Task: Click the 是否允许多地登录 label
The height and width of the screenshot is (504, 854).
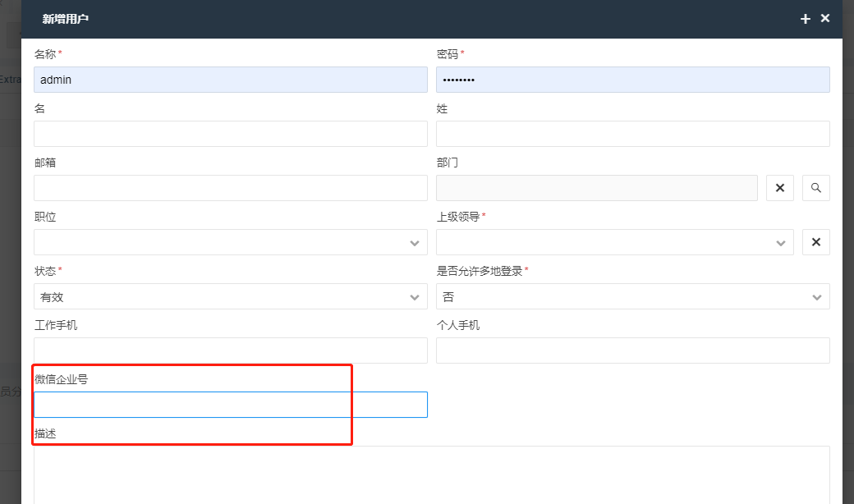Action: [480, 271]
